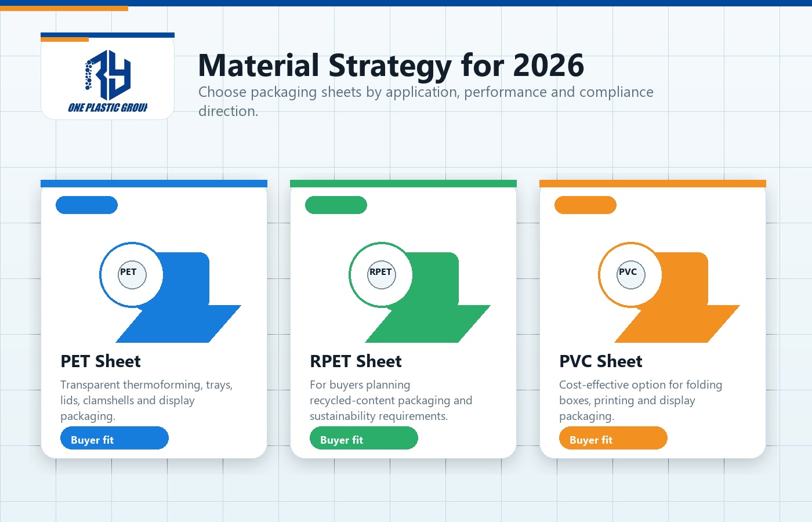Click the PET circular core label
This screenshot has height=522, width=812.
[132, 274]
